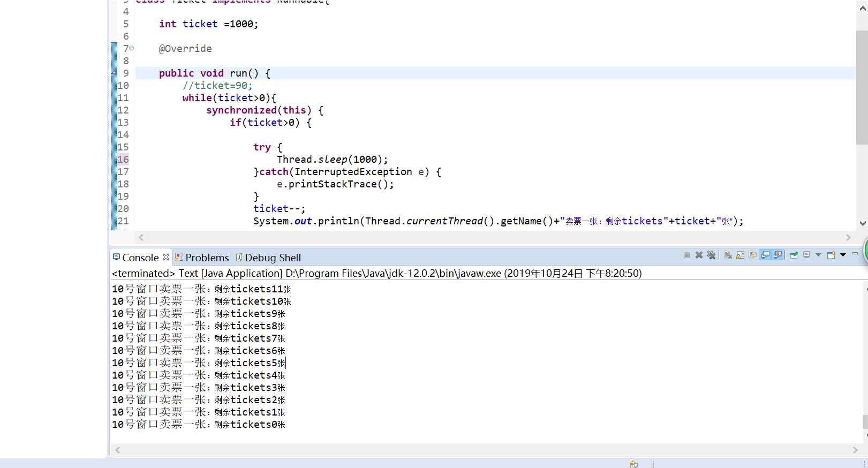
Task: Minimize the Console view panel
Action: click(855, 254)
